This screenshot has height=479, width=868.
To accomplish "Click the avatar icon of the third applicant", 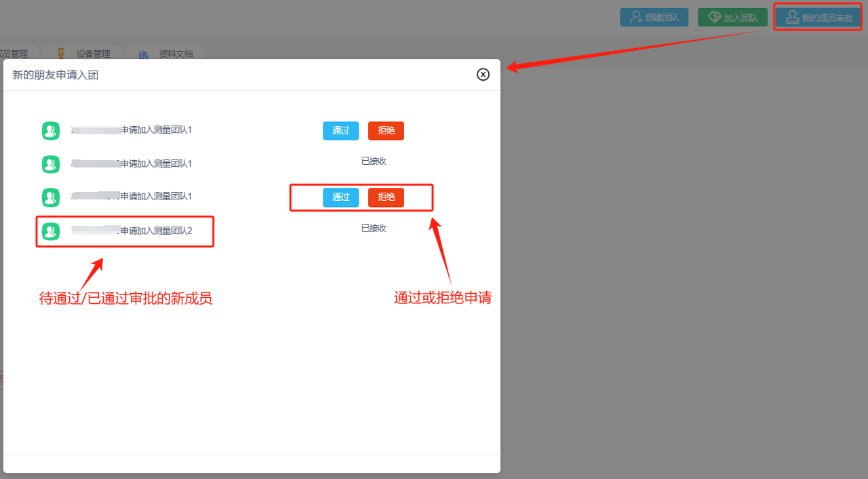I will click(51, 197).
